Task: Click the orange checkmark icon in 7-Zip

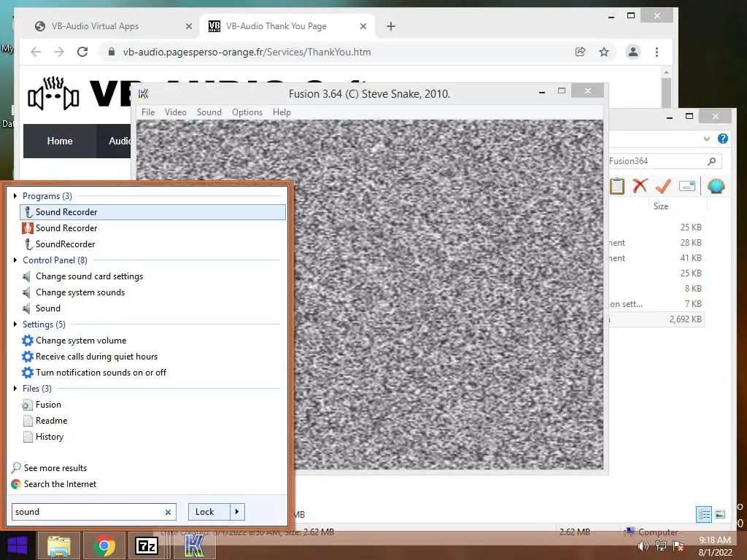Action: pos(663,186)
